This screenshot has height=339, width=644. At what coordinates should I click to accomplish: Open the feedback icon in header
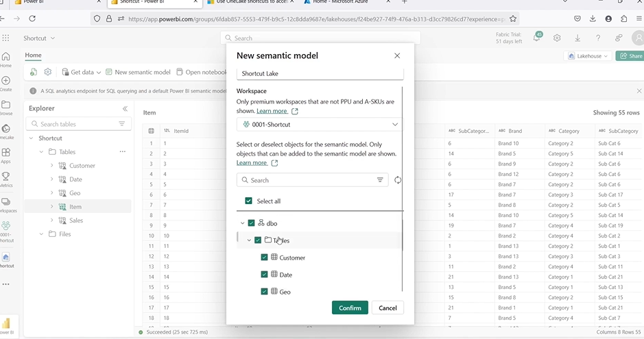tap(619, 38)
